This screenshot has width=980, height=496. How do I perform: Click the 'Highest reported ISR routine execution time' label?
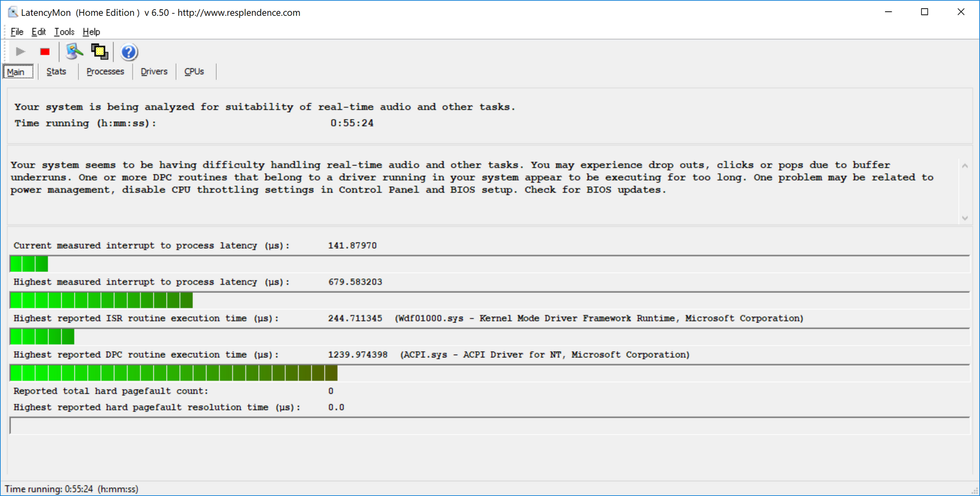(x=146, y=318)
